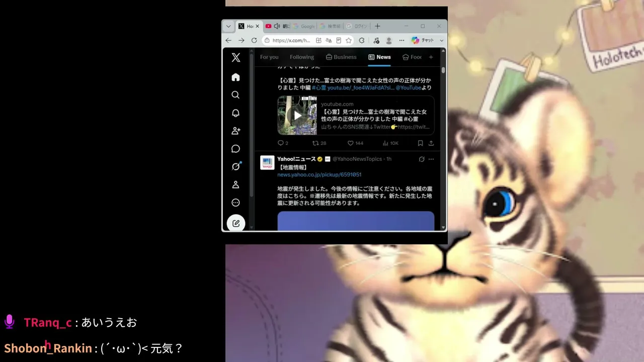Image resolution: width=644 pixels, height=362 pixels.
Task: Open Notifications bell in sidebar
Action: pos(235,113)
